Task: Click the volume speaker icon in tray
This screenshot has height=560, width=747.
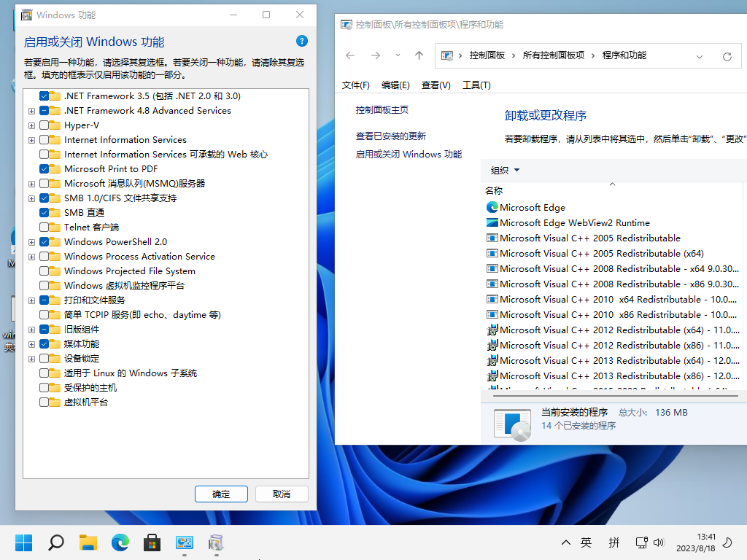Action: coord(659,542)
